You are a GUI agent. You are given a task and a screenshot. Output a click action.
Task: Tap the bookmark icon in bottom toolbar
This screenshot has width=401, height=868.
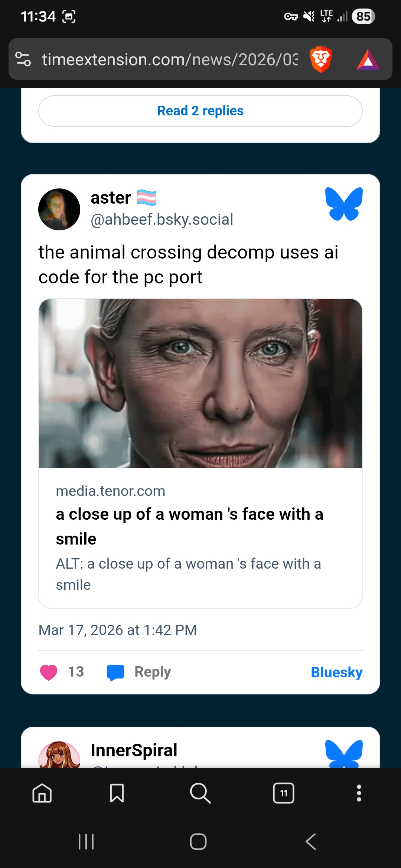click(x=117, y=793)
